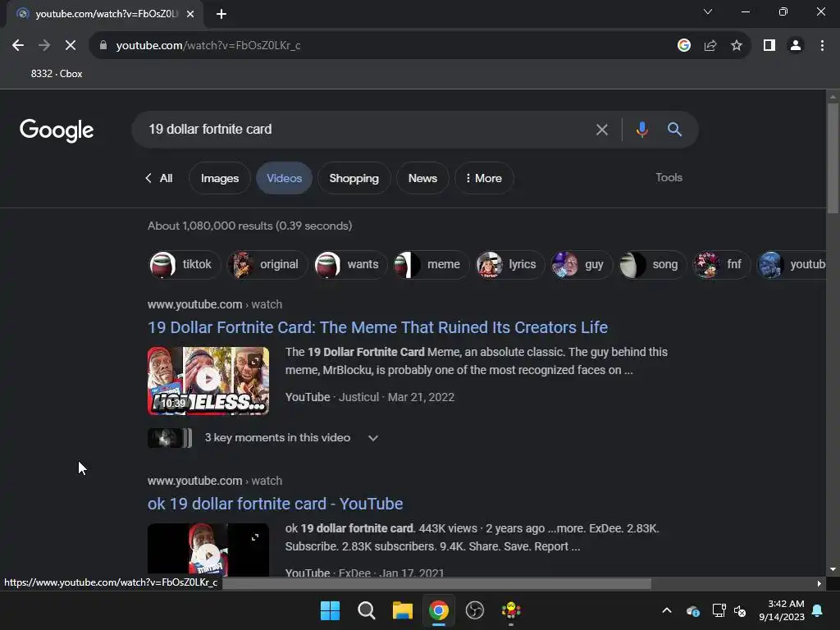Viewport: 840px width, 630px height.
Task: Bookmark this page with the star icon
Action: click(x=737, y=46)
